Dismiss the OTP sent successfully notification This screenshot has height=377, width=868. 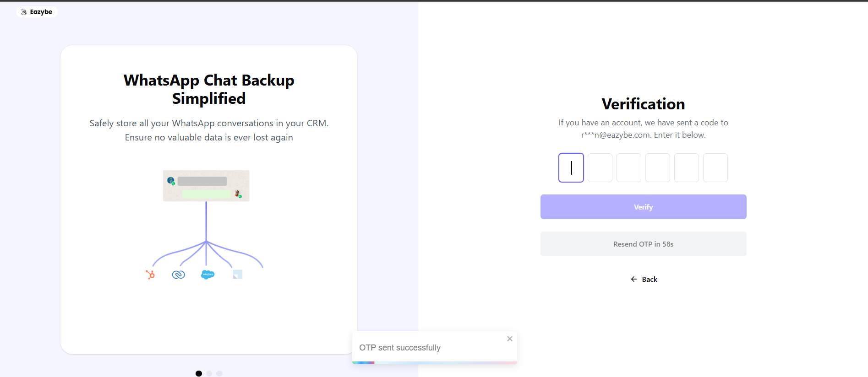(x=509, y=339)
